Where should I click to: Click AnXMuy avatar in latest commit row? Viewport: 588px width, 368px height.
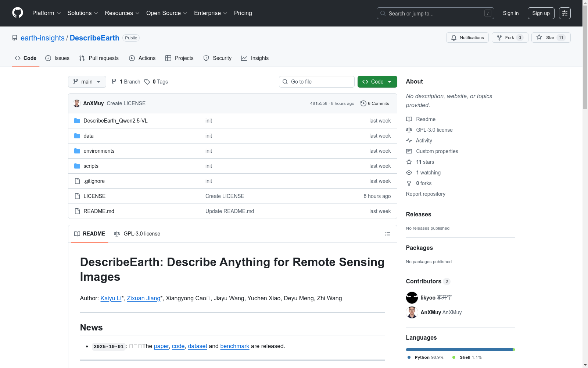click(77, 103)
